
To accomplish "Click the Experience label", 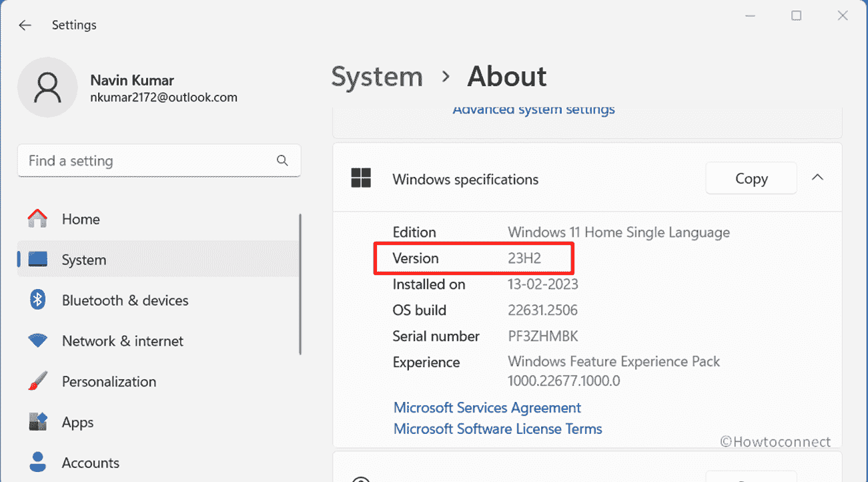I will point(426,363).
